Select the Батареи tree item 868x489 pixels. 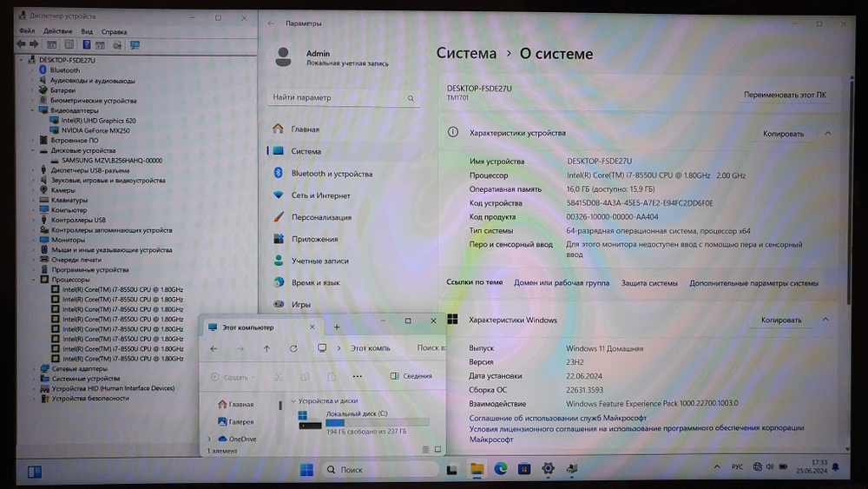[x=62, y=90]
